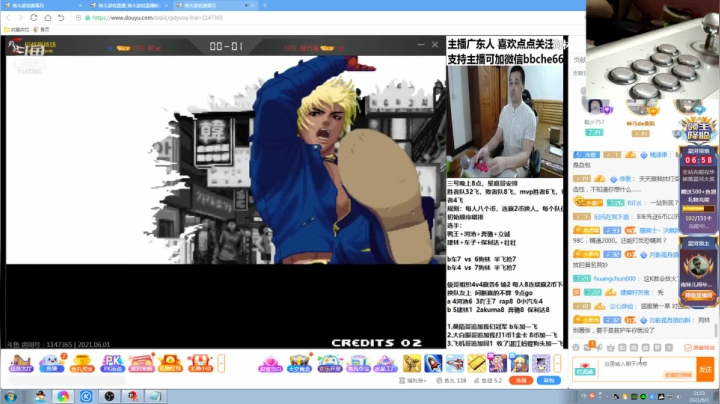The width and height of the screenshot is (720, 404).
Task: Select the third active browser tab
Action: (215, 6)
